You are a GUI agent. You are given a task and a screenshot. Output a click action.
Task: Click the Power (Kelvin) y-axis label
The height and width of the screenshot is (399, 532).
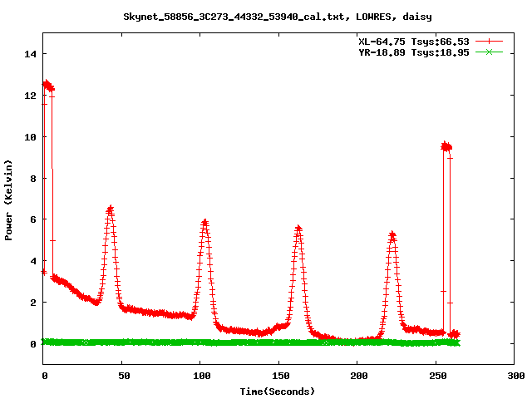click(8, 200)
